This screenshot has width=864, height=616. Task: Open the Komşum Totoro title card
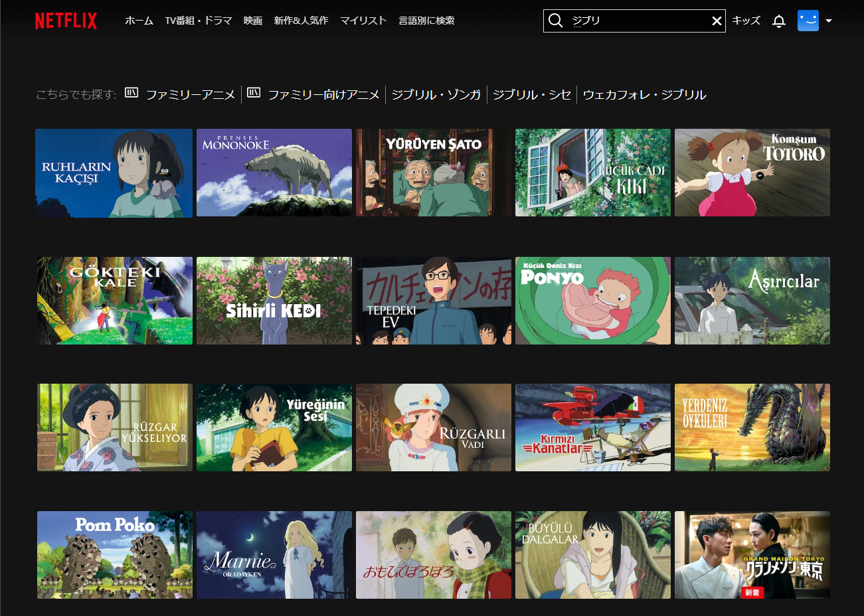pos(752,173)
